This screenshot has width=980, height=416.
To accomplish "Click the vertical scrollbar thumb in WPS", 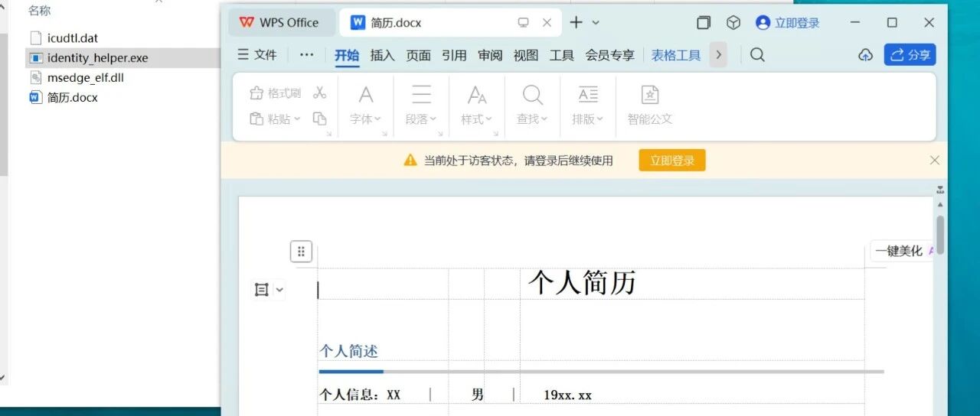I will pyautogui.click(x=940, y=235).
